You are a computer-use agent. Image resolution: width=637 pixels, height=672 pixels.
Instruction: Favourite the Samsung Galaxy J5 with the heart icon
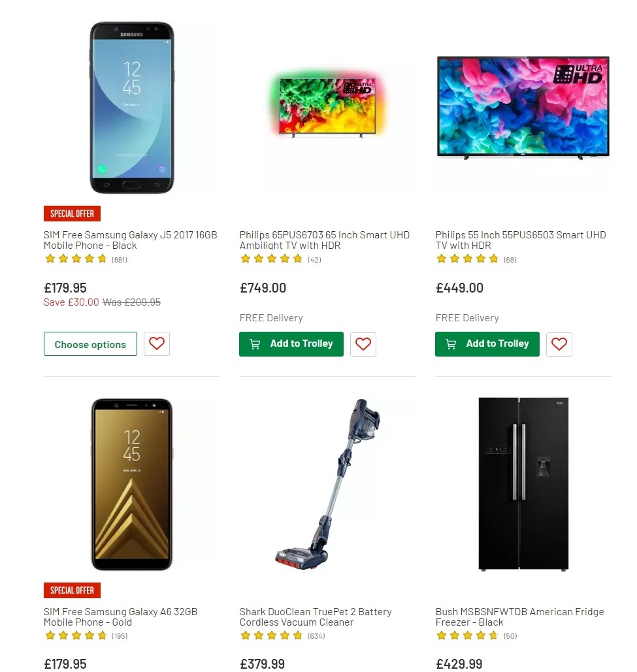coord(156,344)
